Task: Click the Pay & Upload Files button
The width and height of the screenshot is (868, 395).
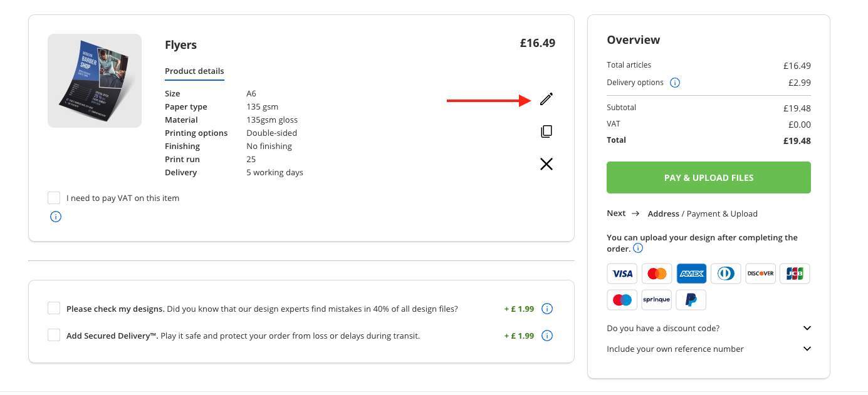Action: [709, 178]
